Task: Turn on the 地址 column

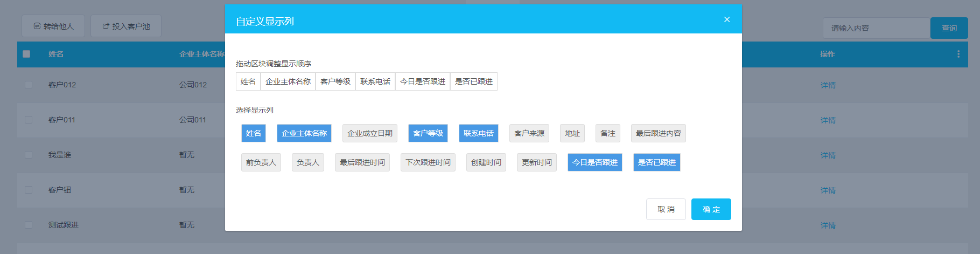Action: [572, 133]
